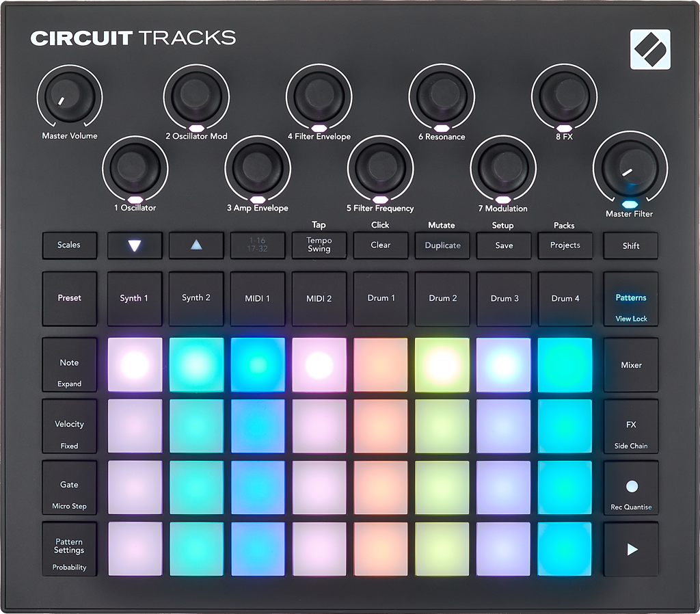The image size is (700, 614).
Task: Toggle the Shift button
Action: click(x=631, y=245)
